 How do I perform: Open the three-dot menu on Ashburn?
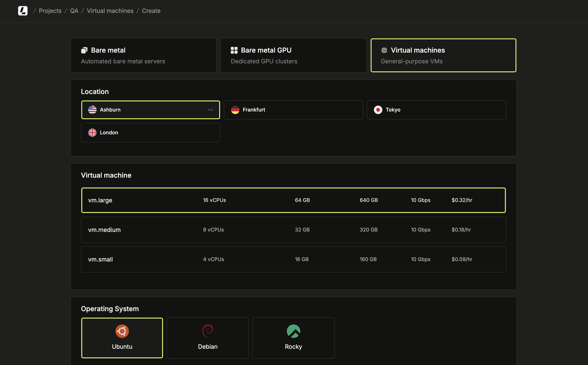(210, 110)
